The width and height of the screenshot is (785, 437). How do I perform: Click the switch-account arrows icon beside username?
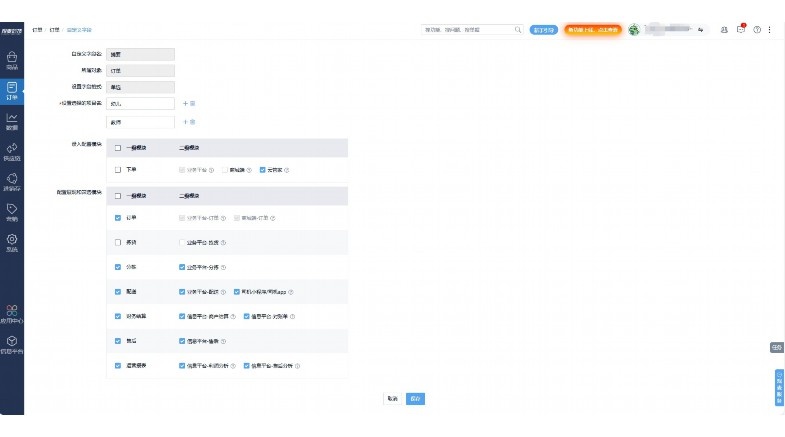tap(700, 30)
